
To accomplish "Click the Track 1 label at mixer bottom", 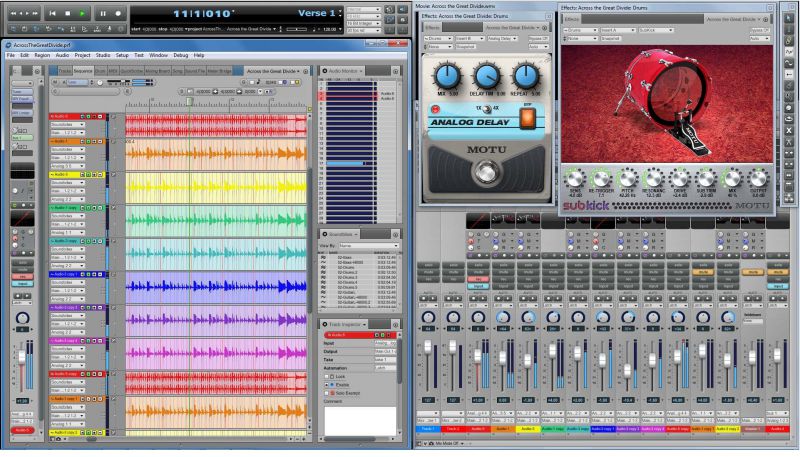I will 428,429.
